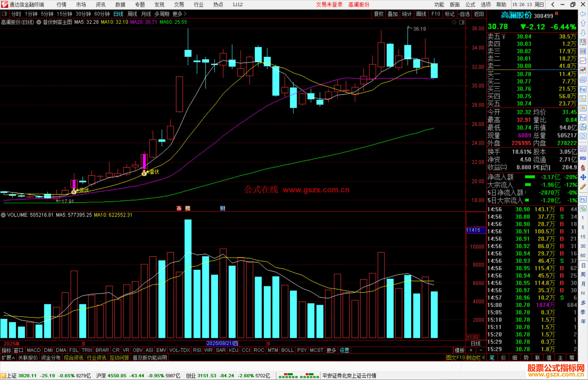Viewport: 588px width, 380px height.
Task: Open the f(x) formula icon
Action: click(x=583, y=127)
